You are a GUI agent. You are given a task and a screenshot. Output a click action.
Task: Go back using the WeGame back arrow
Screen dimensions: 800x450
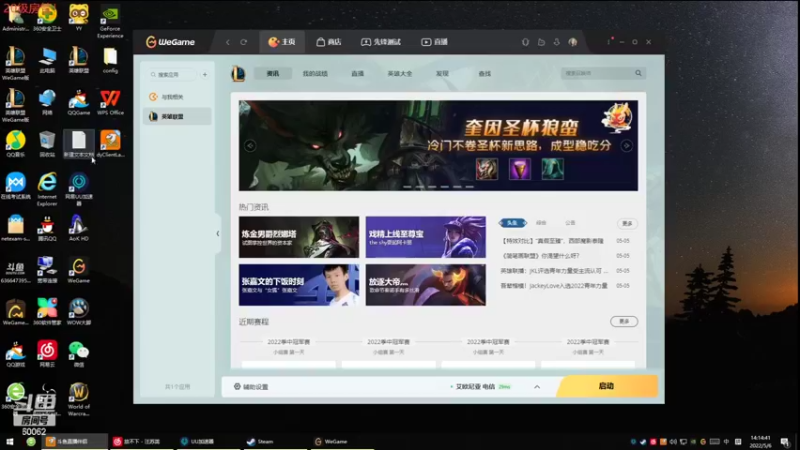click(x=228, y=42)
